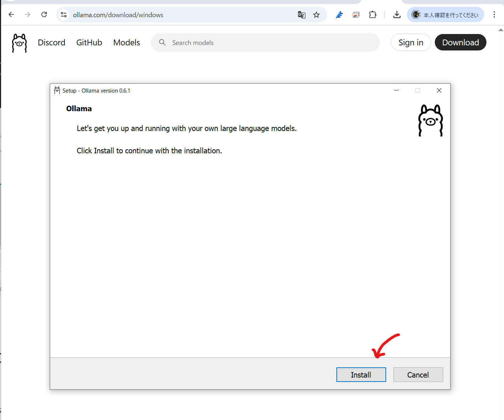Screen dimensions: 504x420
Task: Click the Install button
Action: (x=361, y=374)
